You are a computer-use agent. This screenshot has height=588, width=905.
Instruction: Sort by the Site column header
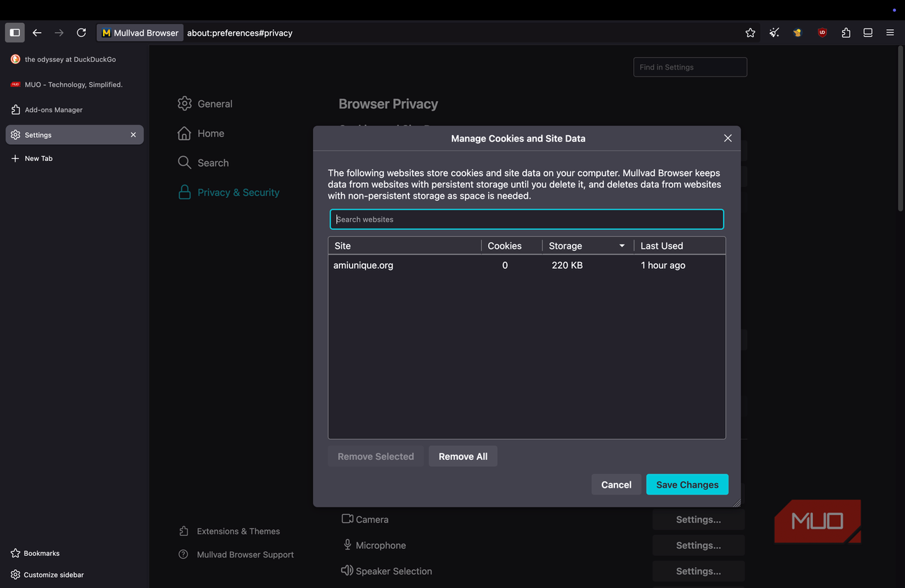pyautogui.click(x=404, y=246)
